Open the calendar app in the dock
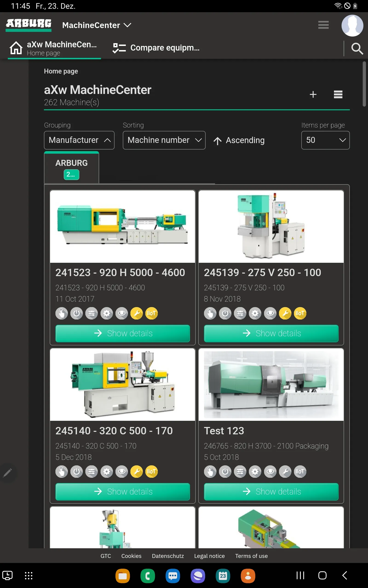368x588 pixels. pos(223,576)
